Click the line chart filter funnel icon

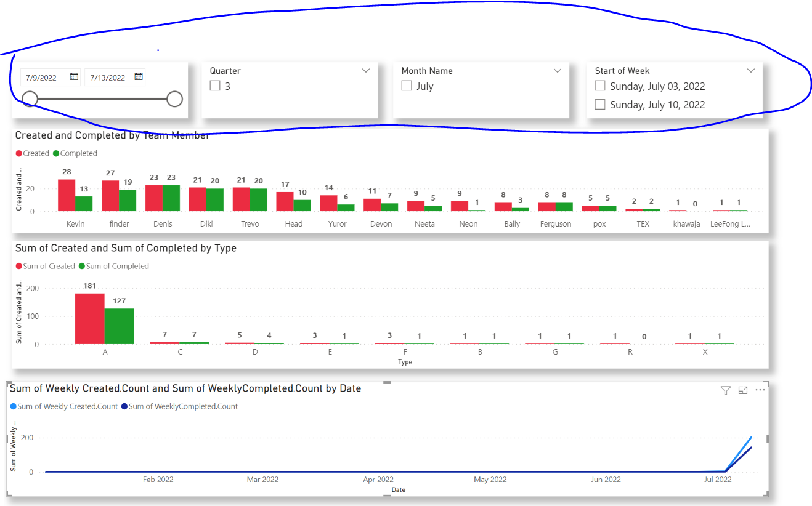coord(725,390)
